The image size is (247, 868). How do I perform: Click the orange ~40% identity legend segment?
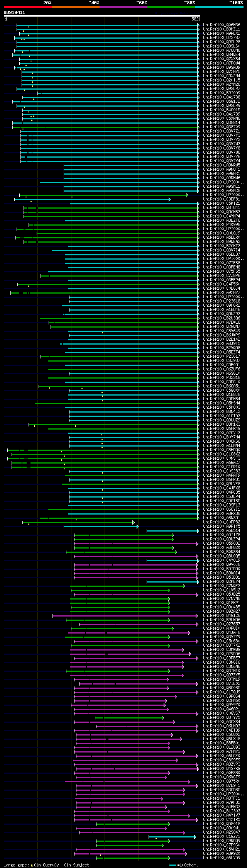(x=75, y=7)
